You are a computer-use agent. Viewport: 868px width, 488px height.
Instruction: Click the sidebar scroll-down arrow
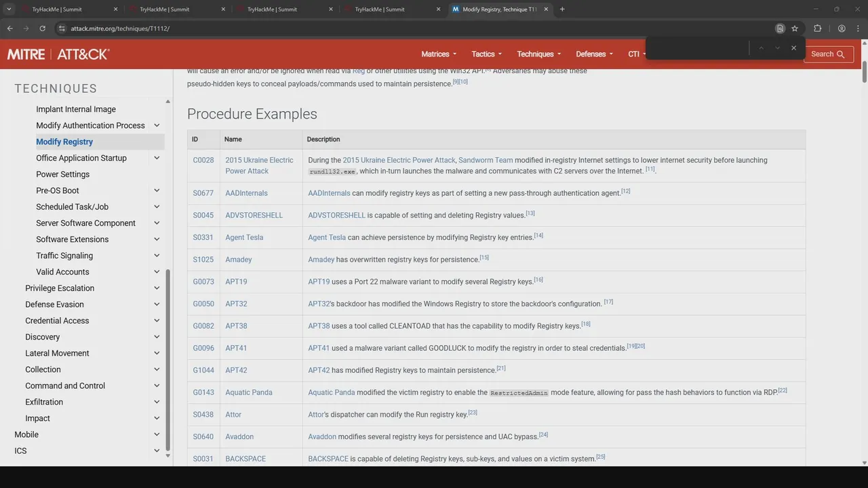(168, 456)
